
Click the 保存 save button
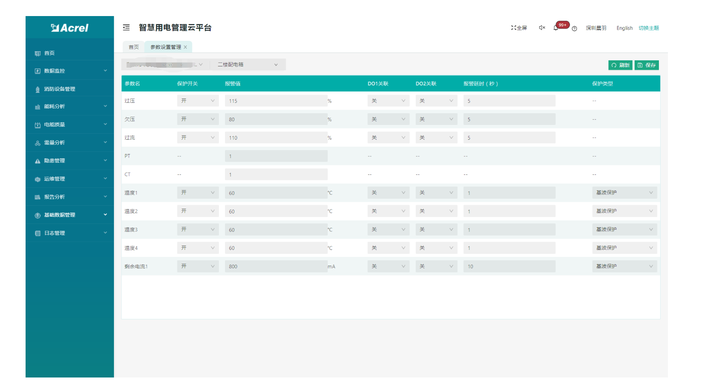point(647,65)
